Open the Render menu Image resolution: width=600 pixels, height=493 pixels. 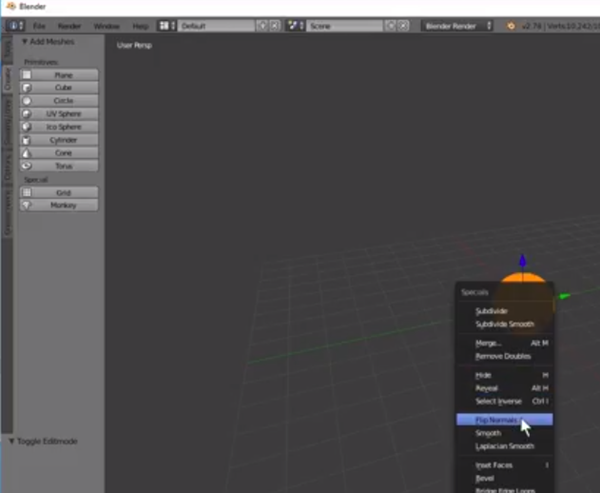click(x=69, y=24)
